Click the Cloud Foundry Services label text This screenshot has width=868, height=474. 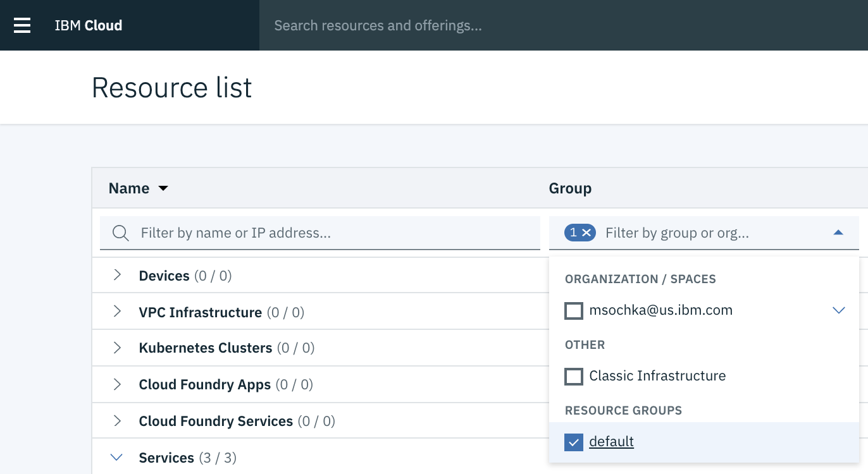point(216,422)
